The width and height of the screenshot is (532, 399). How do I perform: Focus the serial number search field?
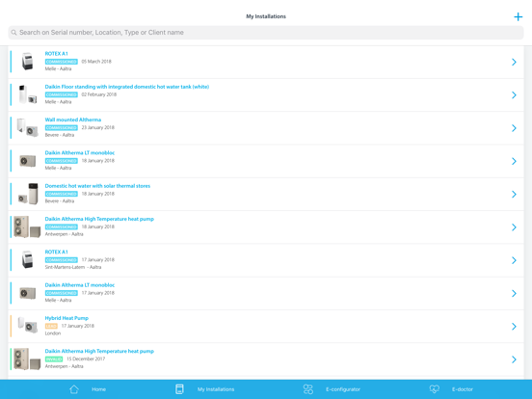266,33
